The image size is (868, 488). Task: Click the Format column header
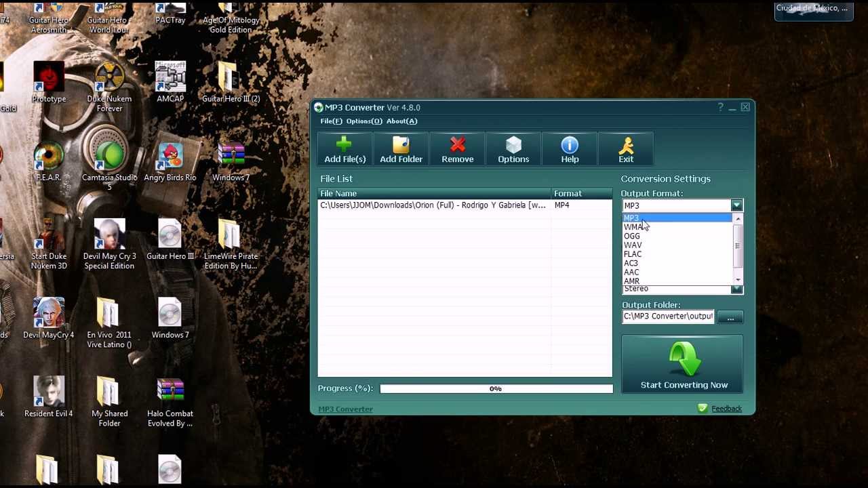[581, 194]
